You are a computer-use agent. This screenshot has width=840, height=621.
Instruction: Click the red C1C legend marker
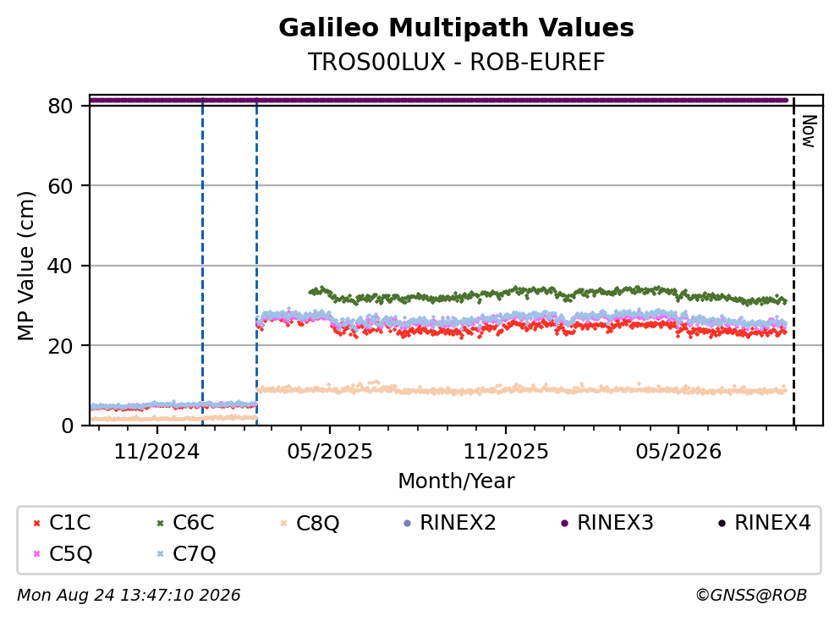pyautogui.click(x=36, y=523)
